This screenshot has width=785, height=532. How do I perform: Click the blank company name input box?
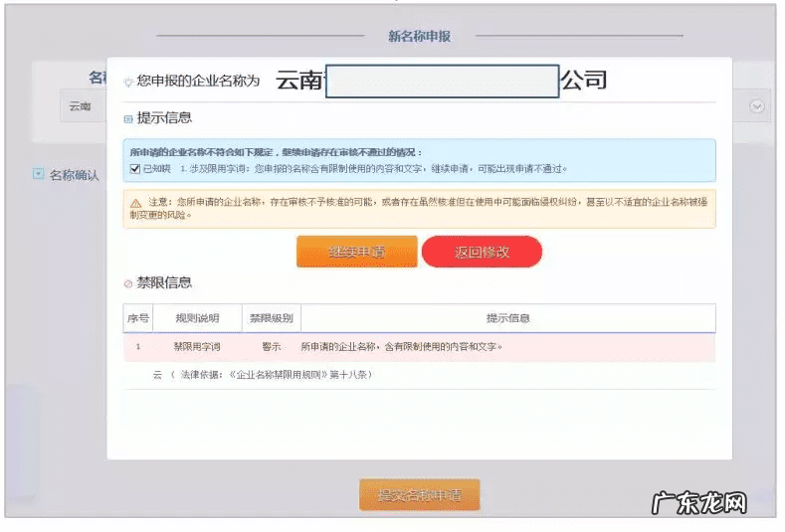pyautogui.click(x=444, y=82)
